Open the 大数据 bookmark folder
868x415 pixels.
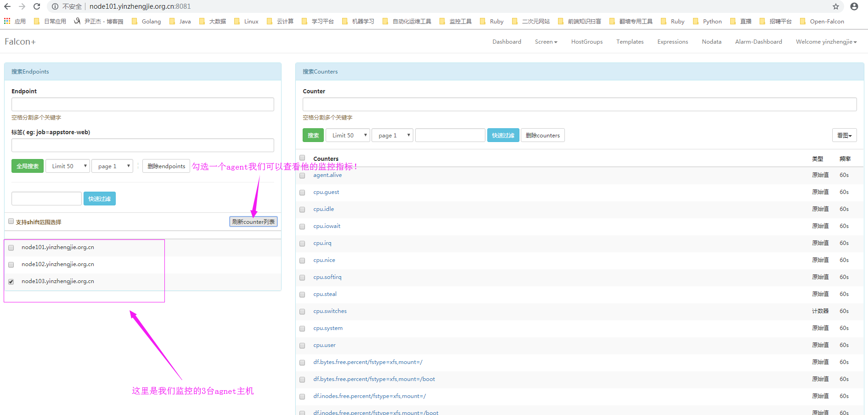(x=213, y=21)
